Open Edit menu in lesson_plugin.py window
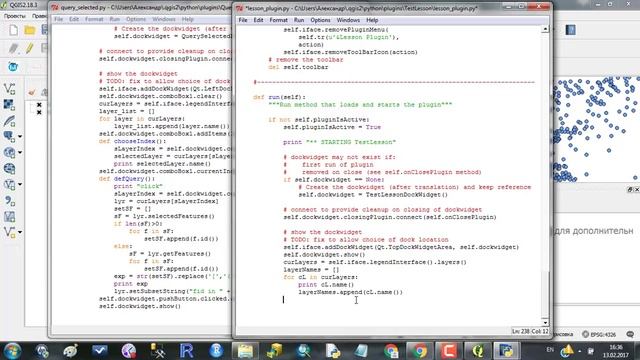640x360 pixels. 258,20
